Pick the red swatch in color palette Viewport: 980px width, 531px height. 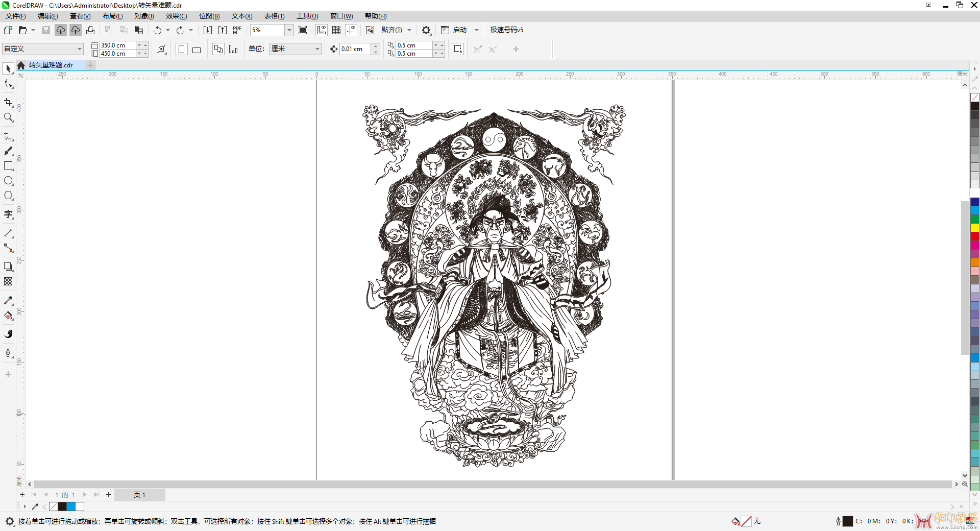[975, 236]
